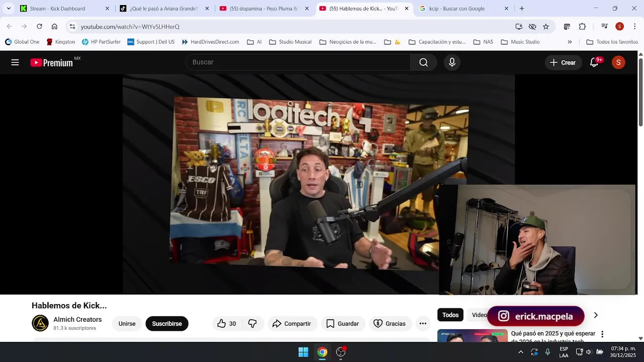Open HP PartSurfer bookmark
This screenshot has width=644, height=362.
[101, 42]
